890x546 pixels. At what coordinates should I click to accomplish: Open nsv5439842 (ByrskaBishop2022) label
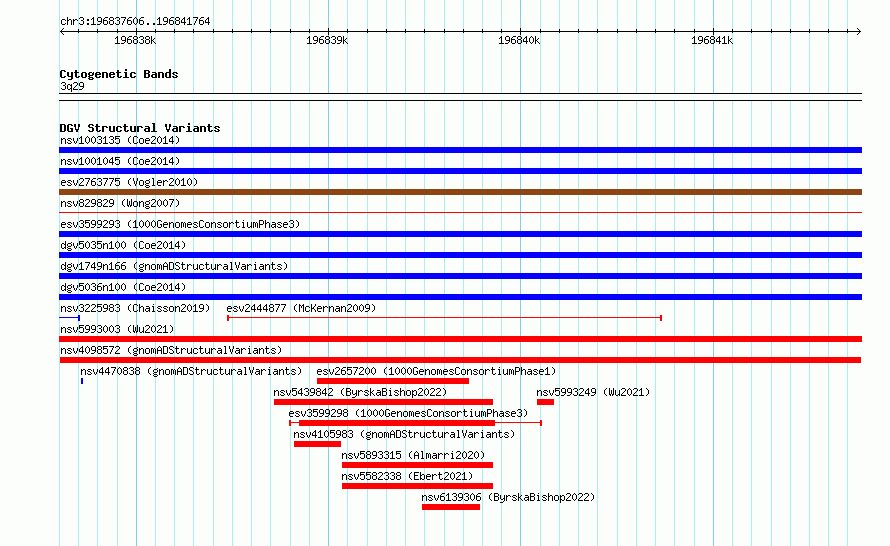(x=360, y=392)
